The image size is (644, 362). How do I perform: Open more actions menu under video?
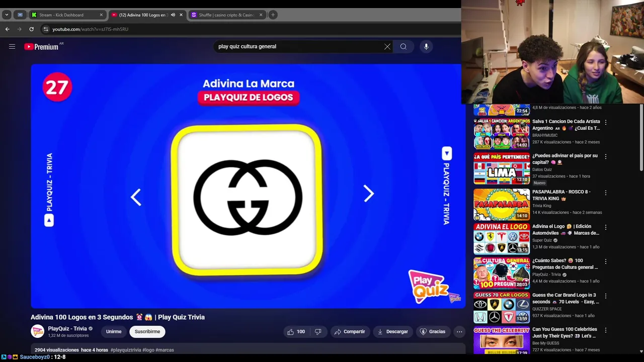click(x=459, y=331)
